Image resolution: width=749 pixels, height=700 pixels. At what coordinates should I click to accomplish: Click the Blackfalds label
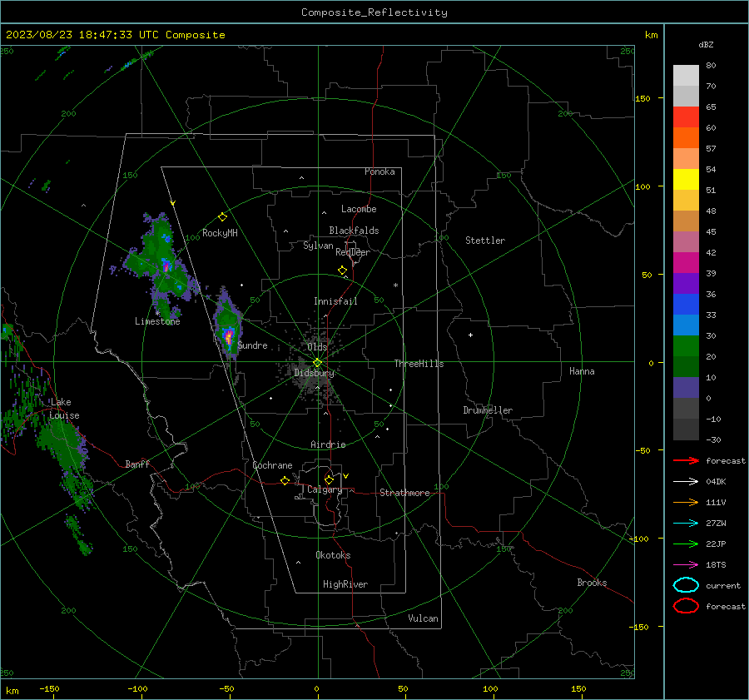click(354, 231)
